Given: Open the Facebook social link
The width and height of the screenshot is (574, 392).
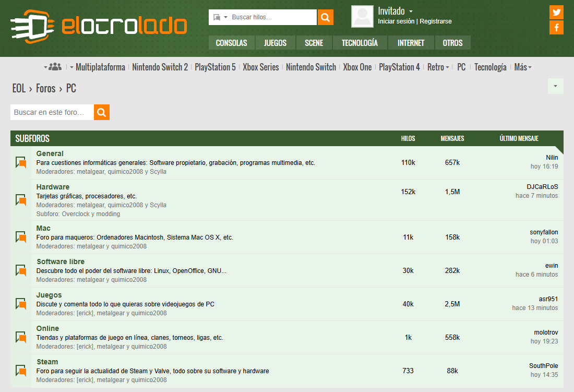Looking at the screenshot, I should [x=556, y=28].
